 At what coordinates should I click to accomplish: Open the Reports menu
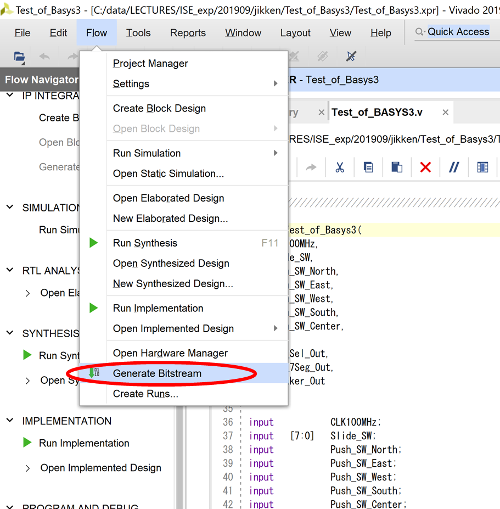coord(188,33)
